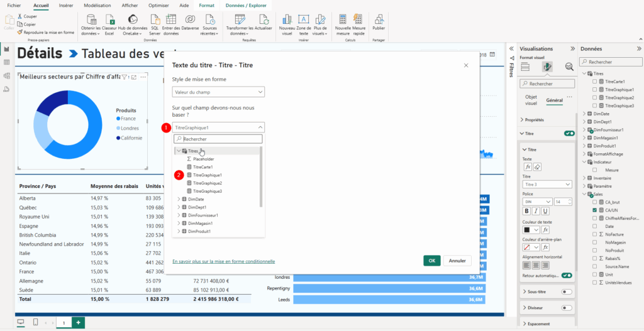The width and height of the screenshot is (644, 331).
Task: Click Entrer des données icon
Action: coord(171,19)
